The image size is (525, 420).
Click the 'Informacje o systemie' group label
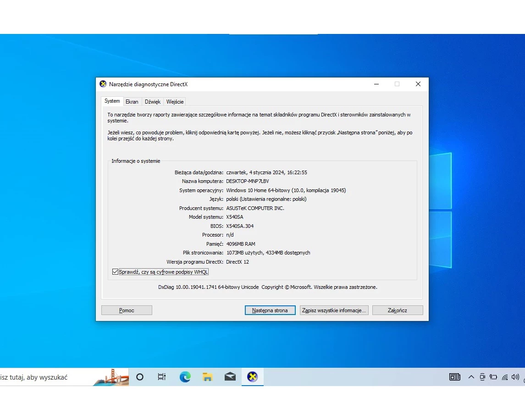pyautogui.click(x=136, y=161)
